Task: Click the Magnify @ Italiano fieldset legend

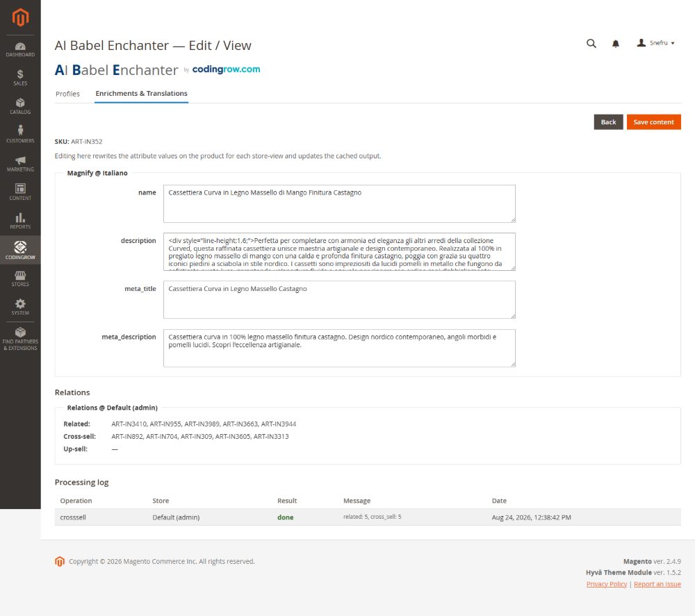Action: click(x=97, y=173)
